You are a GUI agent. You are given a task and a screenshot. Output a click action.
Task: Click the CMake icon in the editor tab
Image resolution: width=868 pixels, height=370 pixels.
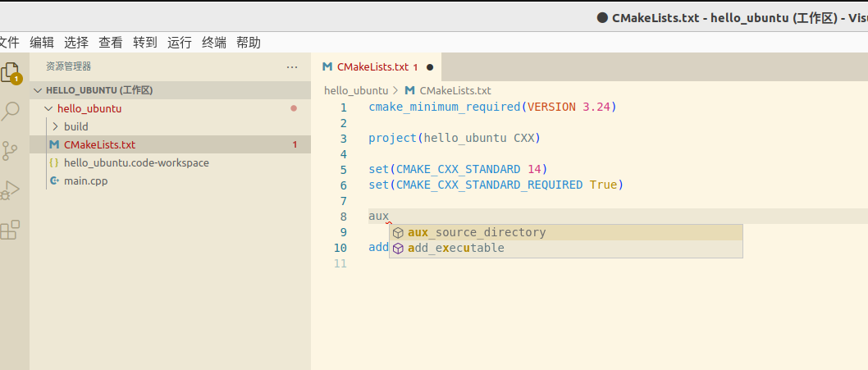pyautogui.click(x=327, y=67)
